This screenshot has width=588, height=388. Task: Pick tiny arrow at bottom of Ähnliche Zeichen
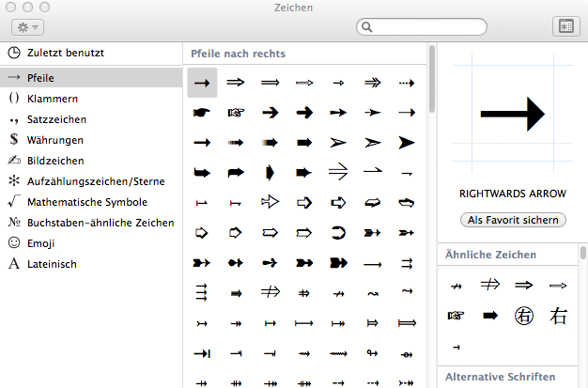point(456,348)
